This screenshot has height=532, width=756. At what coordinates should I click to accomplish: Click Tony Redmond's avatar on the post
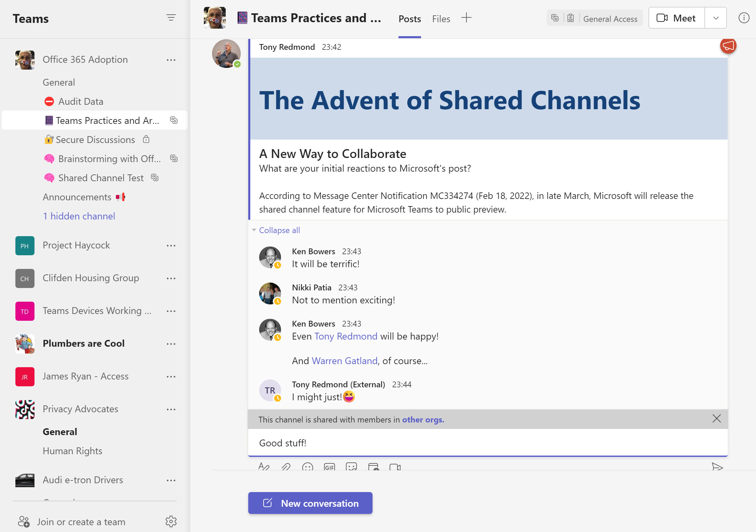(226, 54)
